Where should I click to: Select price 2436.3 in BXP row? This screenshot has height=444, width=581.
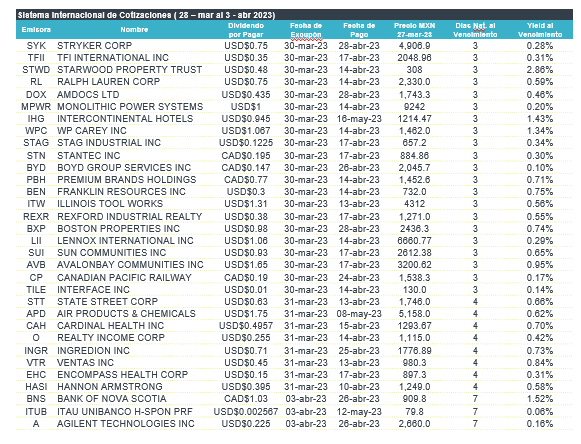[x=414, y=229]
